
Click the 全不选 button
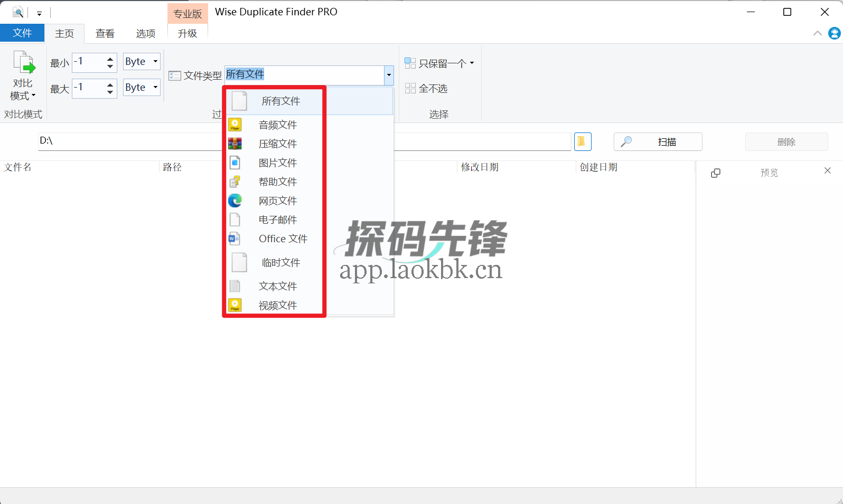[x=426, y=88]
